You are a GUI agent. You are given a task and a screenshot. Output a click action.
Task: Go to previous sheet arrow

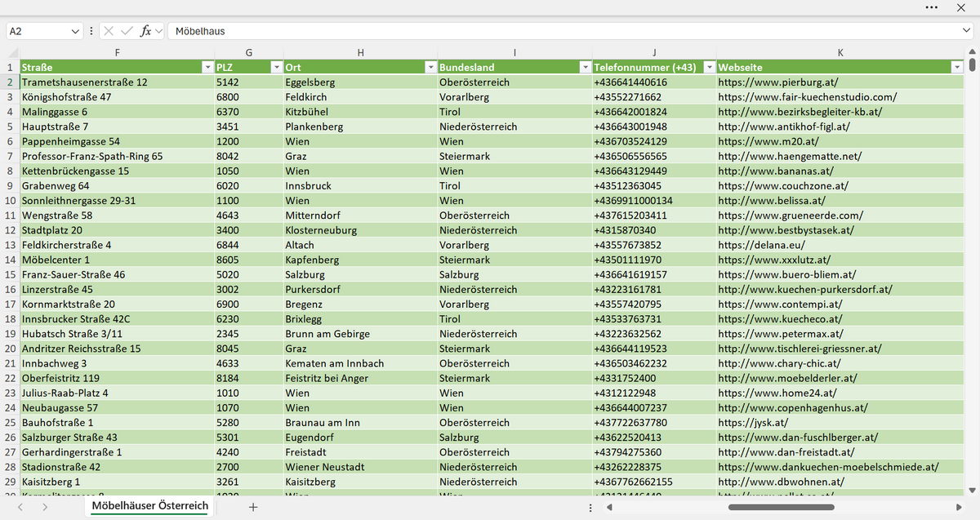click(x=20, y=507)
